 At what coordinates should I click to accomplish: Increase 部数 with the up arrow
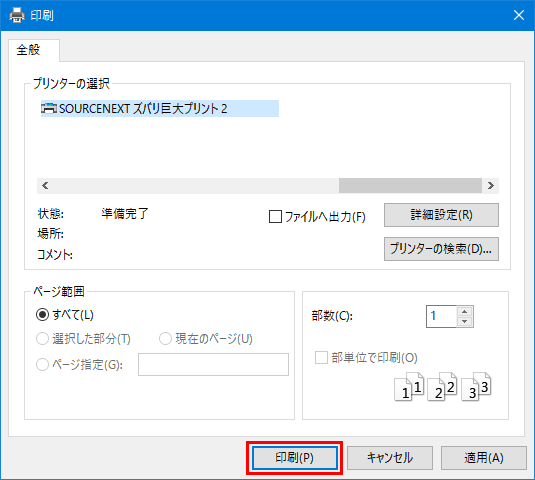(x=464, y=311)
